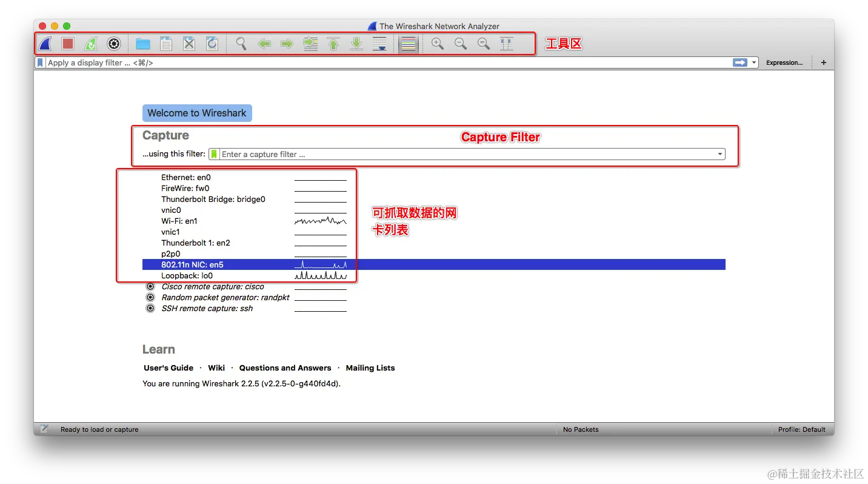The width and height of the screenshot is (868, 484).
Task: Toggle packet list colorization
Action: 409,44
